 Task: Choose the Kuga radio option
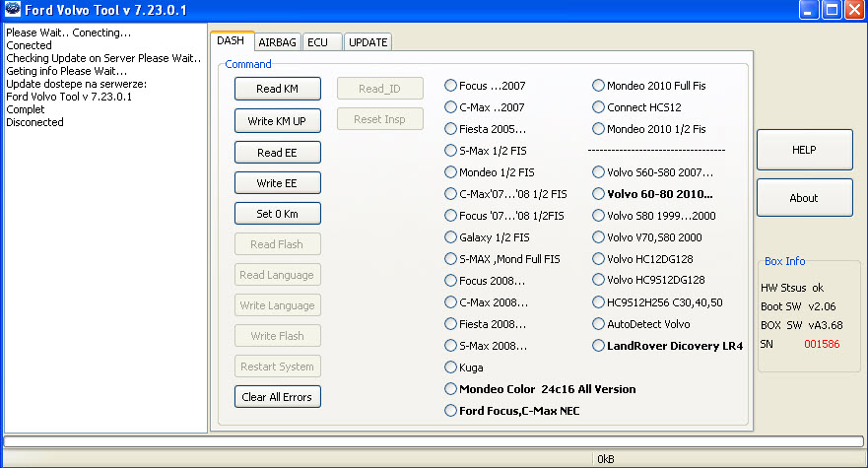464,368
